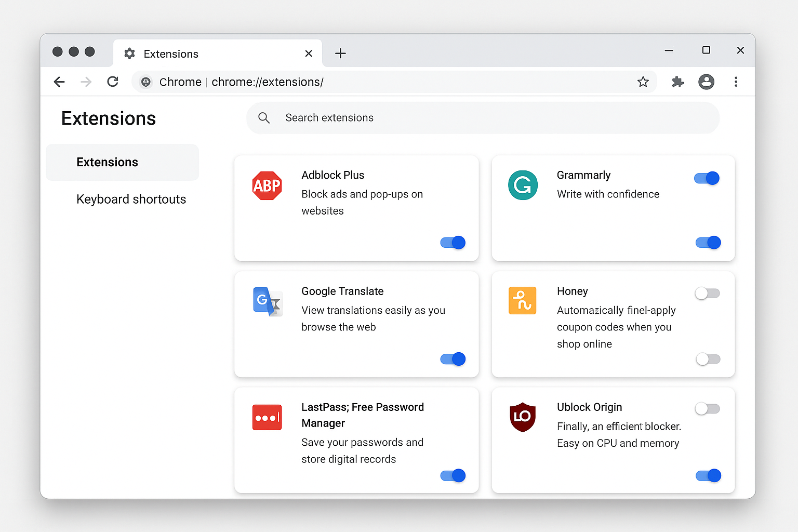
Task: Click the Grammarly extension icon
Action: tap(523, 185)
